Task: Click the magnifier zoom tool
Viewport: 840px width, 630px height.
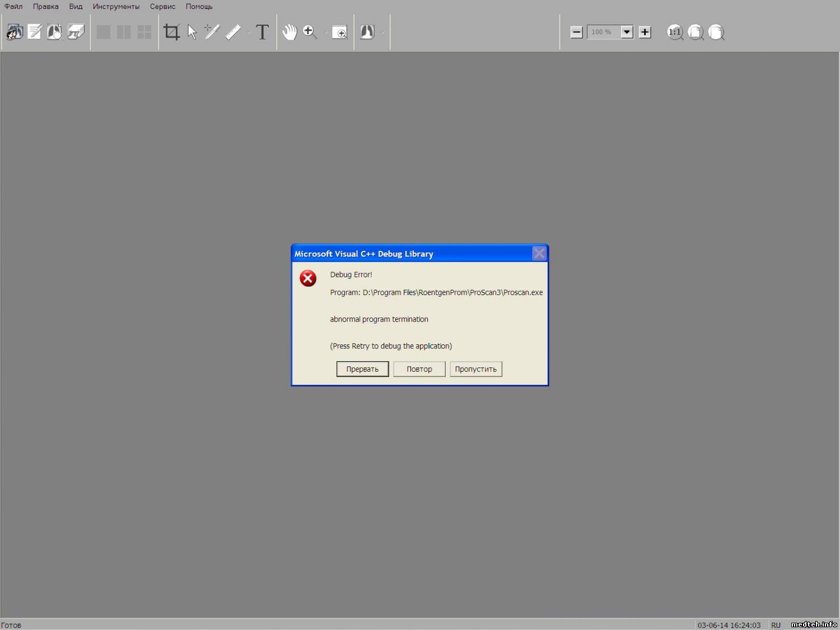Action: click(x=310, y=32)
